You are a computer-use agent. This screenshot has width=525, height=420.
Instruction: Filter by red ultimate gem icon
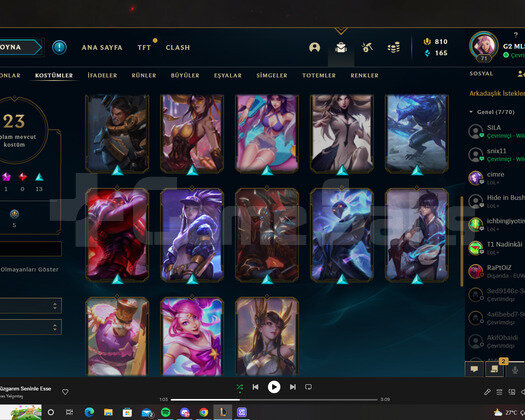22,177
